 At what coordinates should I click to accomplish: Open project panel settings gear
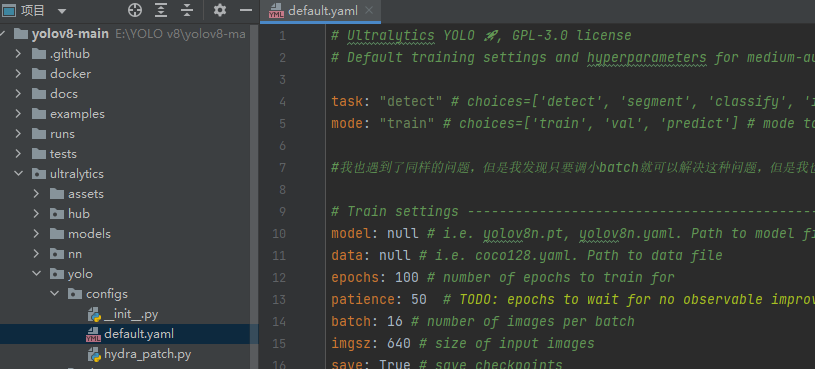tap(220, 10)
